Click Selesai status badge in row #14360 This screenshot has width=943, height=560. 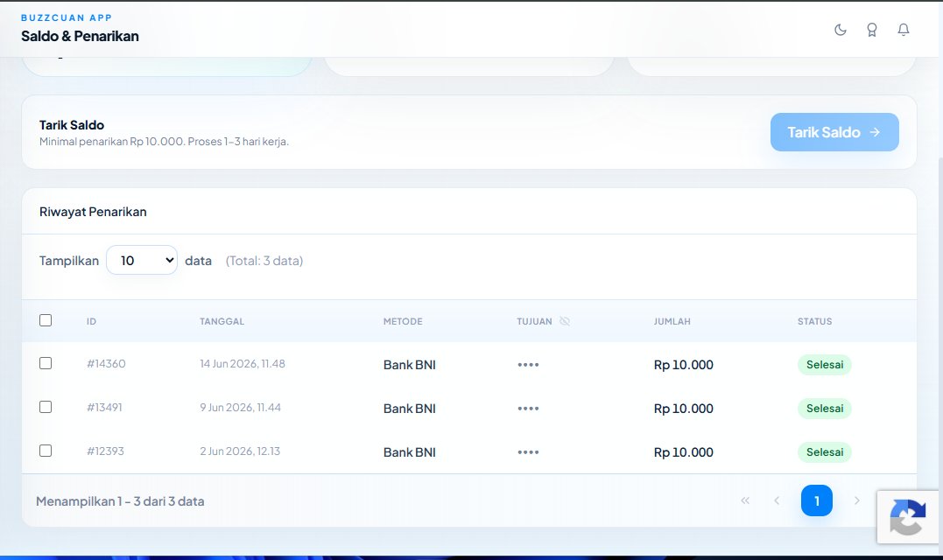click(x=825, y=365)
